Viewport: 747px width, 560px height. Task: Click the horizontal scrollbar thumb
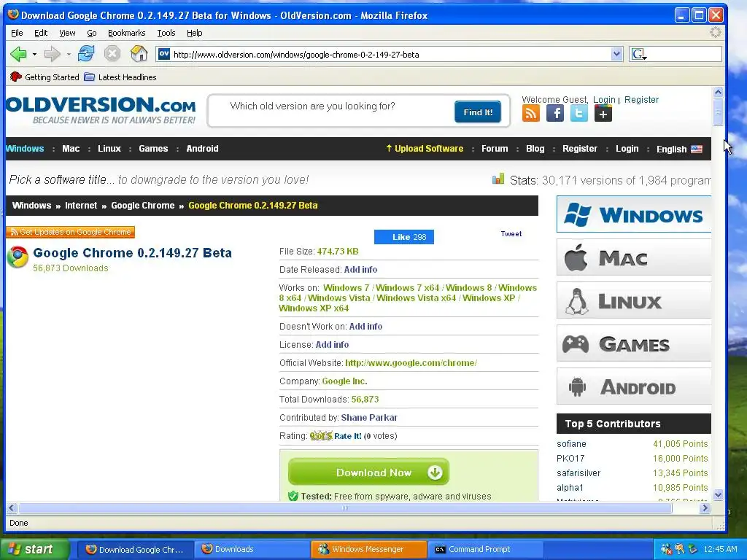[x=345, y=508]
